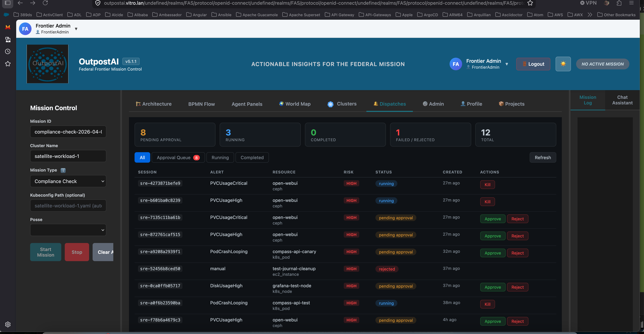Open the Clusters Kubernetes tab

342,104
